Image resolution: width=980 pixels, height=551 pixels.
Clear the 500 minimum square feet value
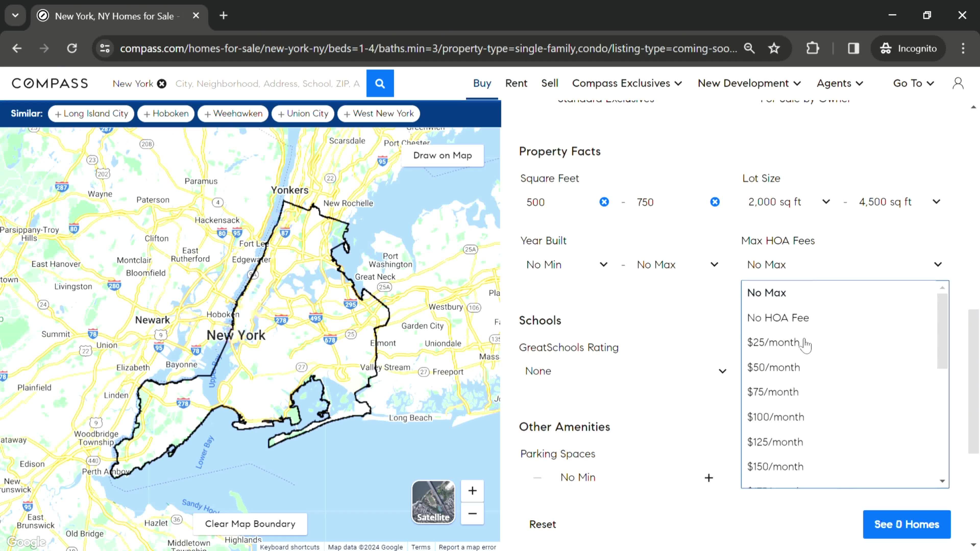tap(604, 202)
